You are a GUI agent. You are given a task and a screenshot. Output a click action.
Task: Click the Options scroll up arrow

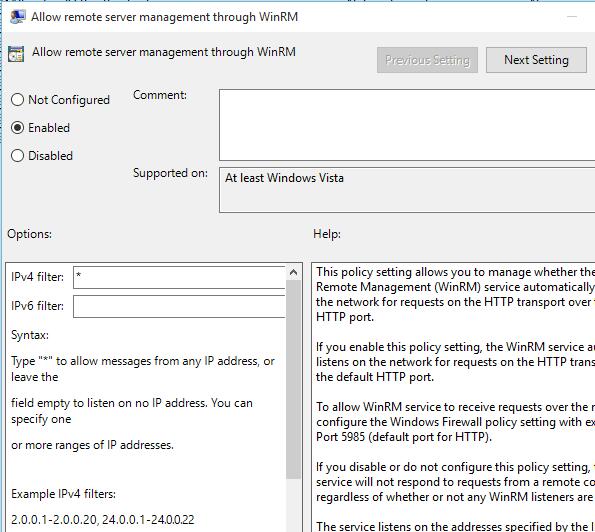coord(293,272)
